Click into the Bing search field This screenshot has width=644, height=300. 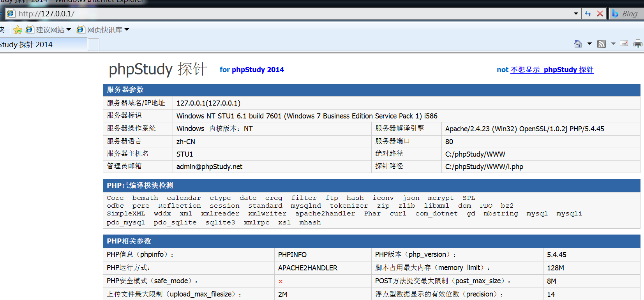(x=630, y=14)
